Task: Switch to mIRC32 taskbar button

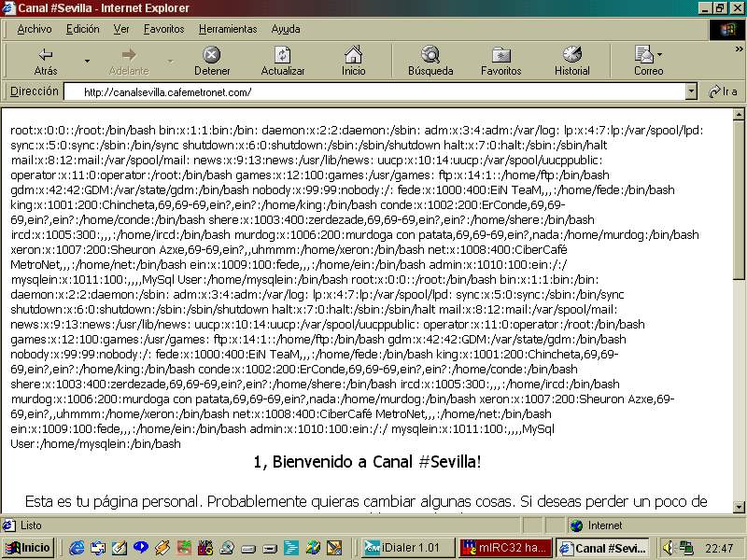Action: click(x=505, y=548)
